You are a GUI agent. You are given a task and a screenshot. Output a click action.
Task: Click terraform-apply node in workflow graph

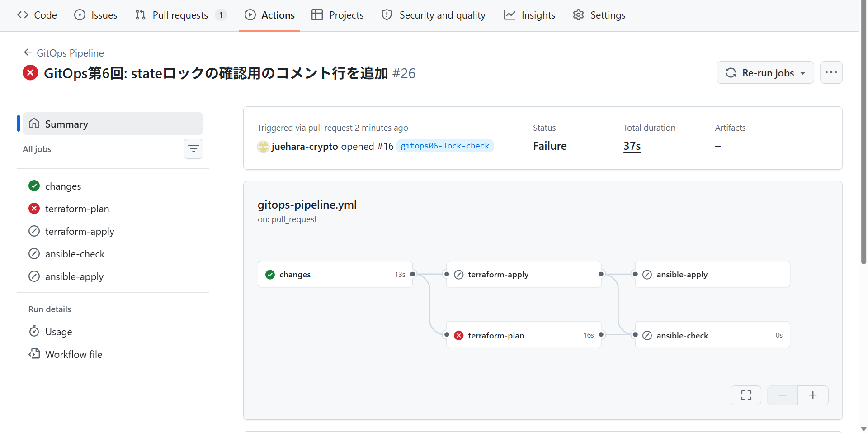tap(524, 274)
